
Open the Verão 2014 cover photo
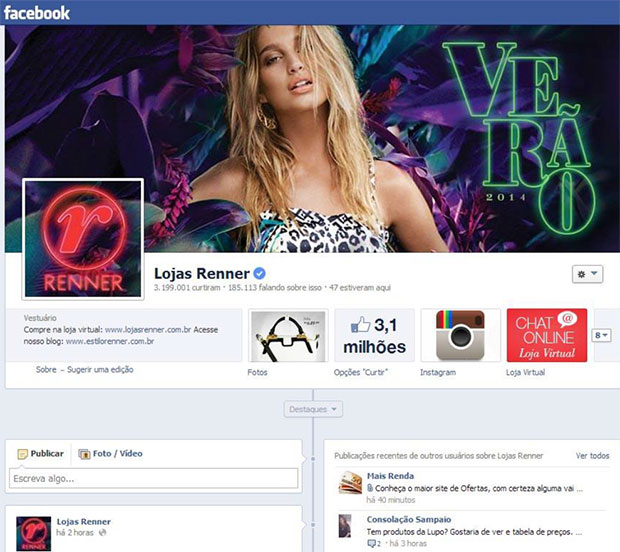312,138
